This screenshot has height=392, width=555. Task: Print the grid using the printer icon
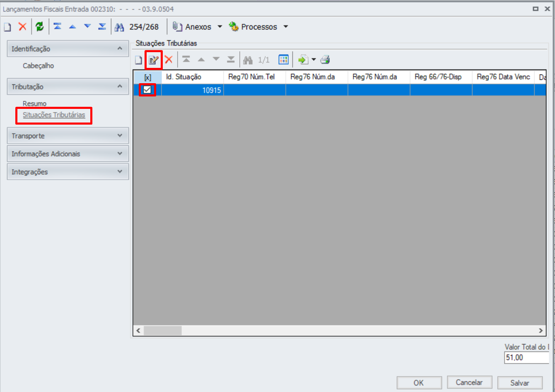(325, 60)
